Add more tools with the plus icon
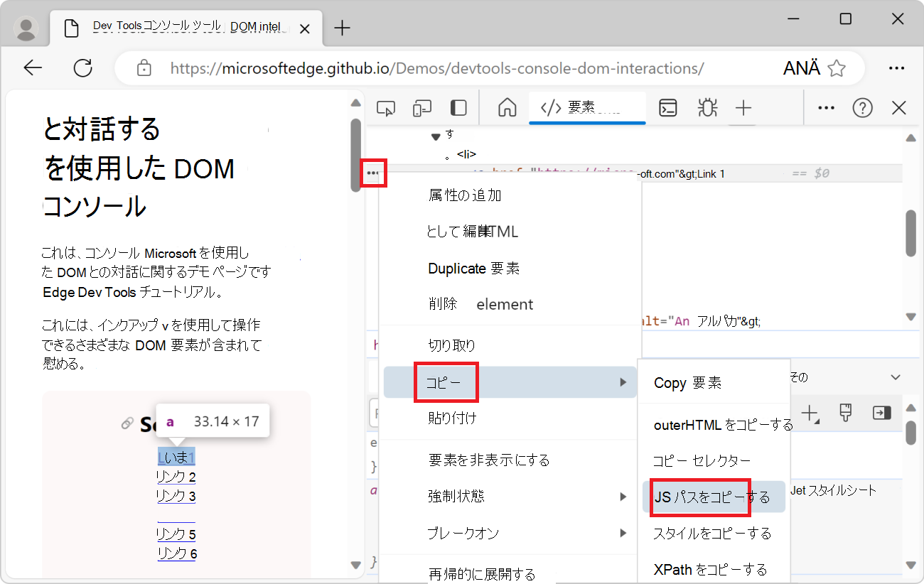 point(743,107)
